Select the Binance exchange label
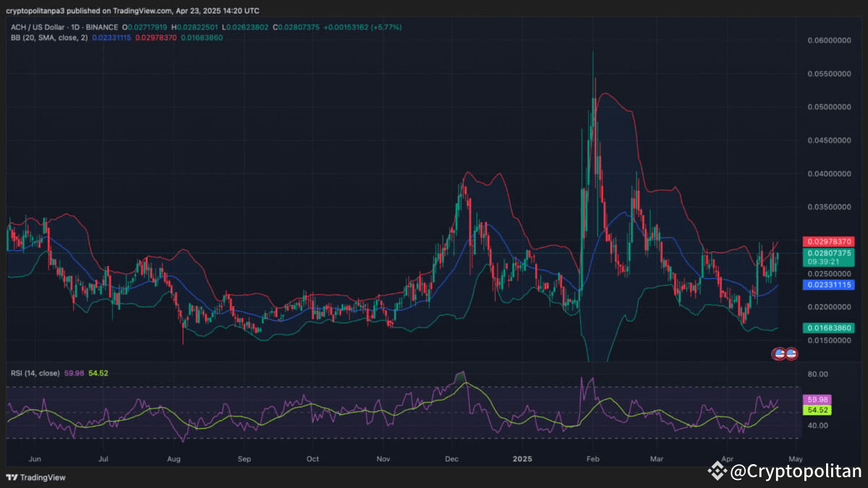Image resolution: width=868 pixels, height=488 pixels. coord(101,27)
